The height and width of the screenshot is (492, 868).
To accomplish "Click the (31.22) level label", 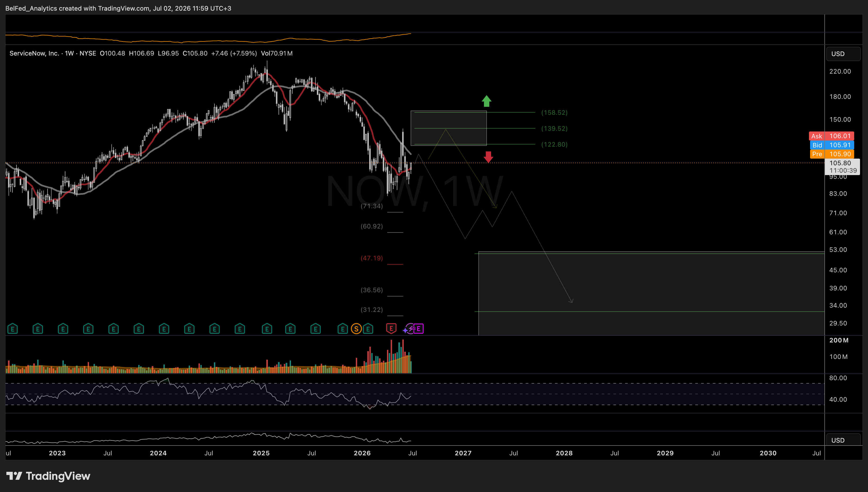I will point(372,309).
